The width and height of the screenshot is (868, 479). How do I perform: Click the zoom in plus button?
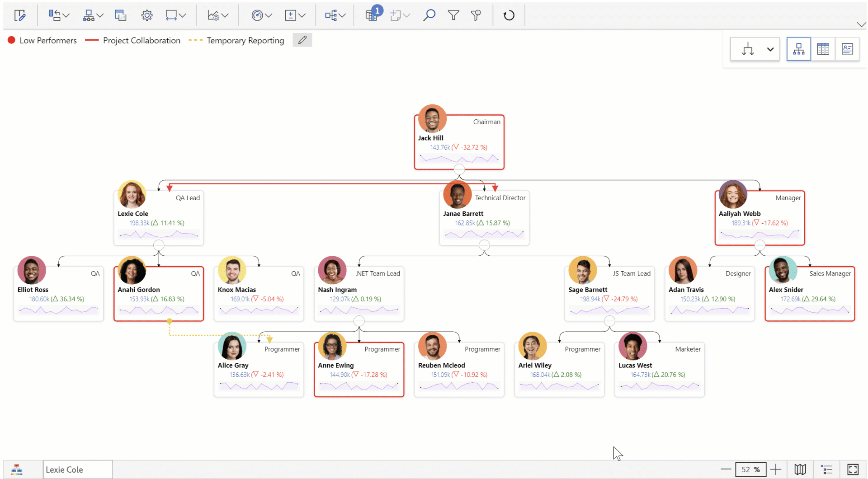(x=776, y=470)
